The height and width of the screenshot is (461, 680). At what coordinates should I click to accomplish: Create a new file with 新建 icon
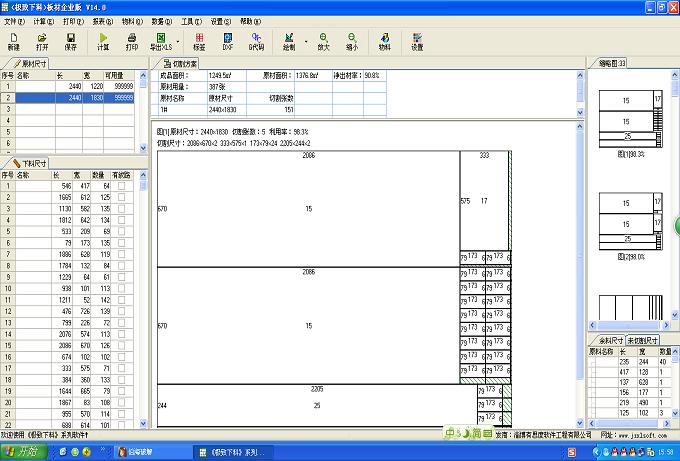(13, 42)
